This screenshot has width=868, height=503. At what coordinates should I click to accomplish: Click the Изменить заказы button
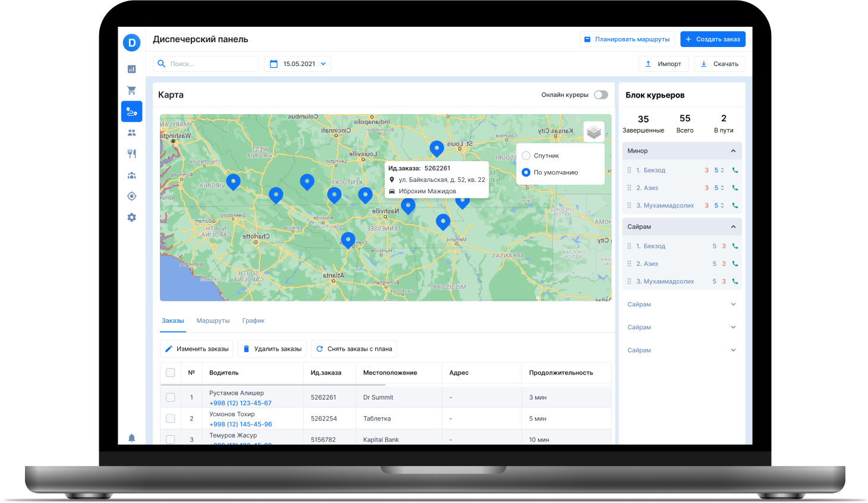(197, 349)
